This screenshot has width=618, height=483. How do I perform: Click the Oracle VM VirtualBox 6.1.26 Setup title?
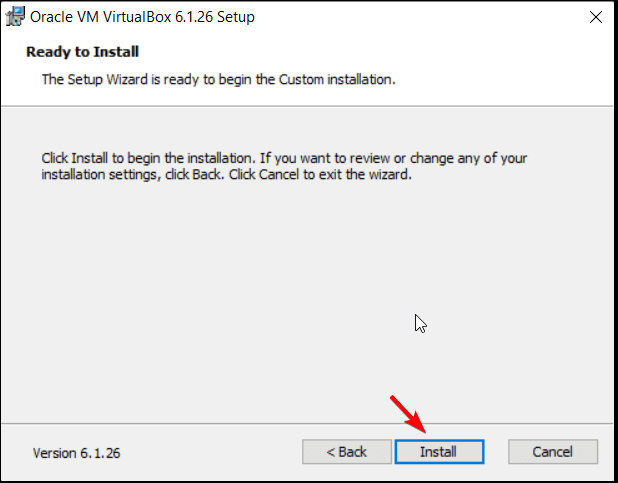142,17
